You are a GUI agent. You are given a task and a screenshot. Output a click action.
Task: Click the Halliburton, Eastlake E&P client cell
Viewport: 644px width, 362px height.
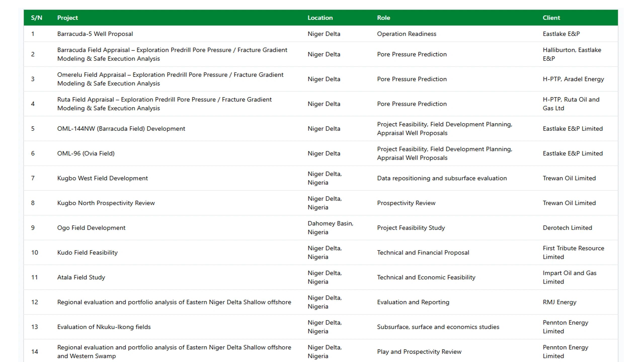click(x=572, y=54)
